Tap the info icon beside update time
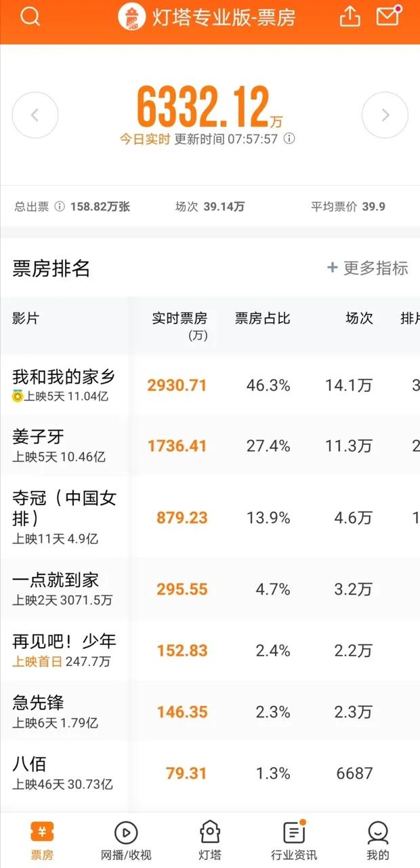This screenshot has width=420, height=868. click(x=289, y=139)
